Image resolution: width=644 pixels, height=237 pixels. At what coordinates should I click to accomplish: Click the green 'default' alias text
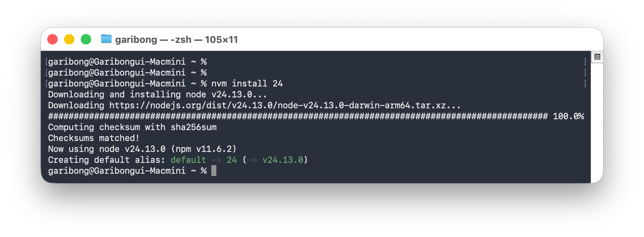click(x=188, y=160)
